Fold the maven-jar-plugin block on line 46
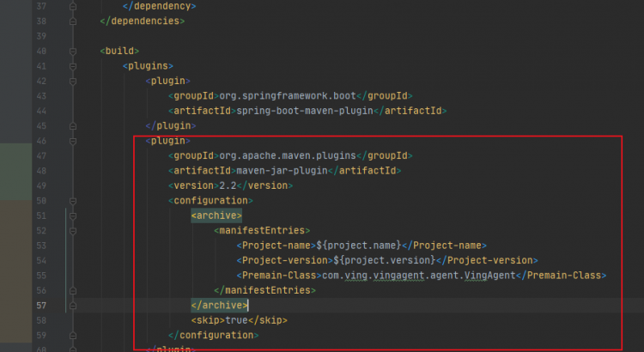Screen dimensions: 644x352 click(72, 141)
